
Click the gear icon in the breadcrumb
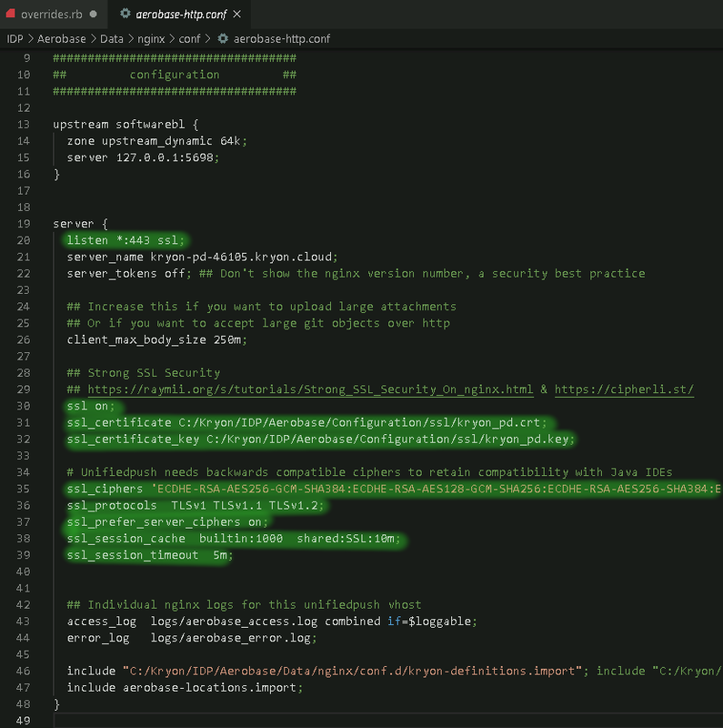pyautogui.click(x=223, y=38)
